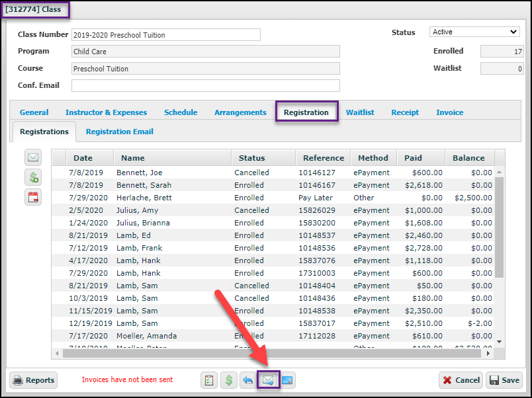Open the Arrangements tab
Image resolution: width=532 pixels, height=398 pixels.
[241, 112]
